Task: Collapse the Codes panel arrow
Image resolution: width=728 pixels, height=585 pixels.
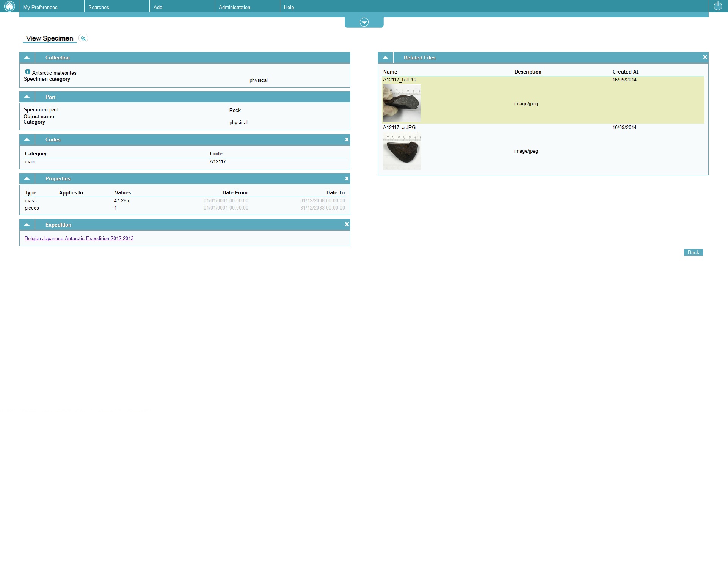Action: click(x=27, y=139)
